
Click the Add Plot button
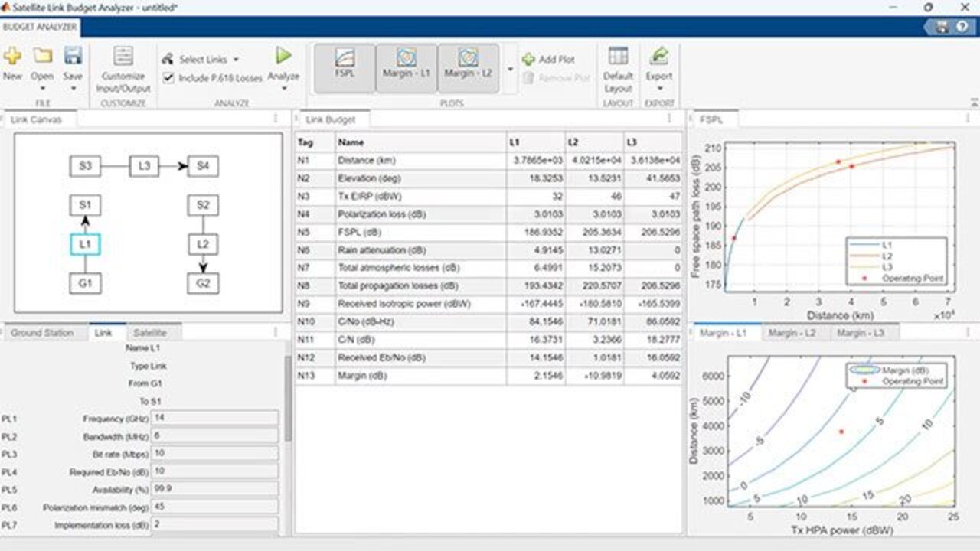point(549,60)
